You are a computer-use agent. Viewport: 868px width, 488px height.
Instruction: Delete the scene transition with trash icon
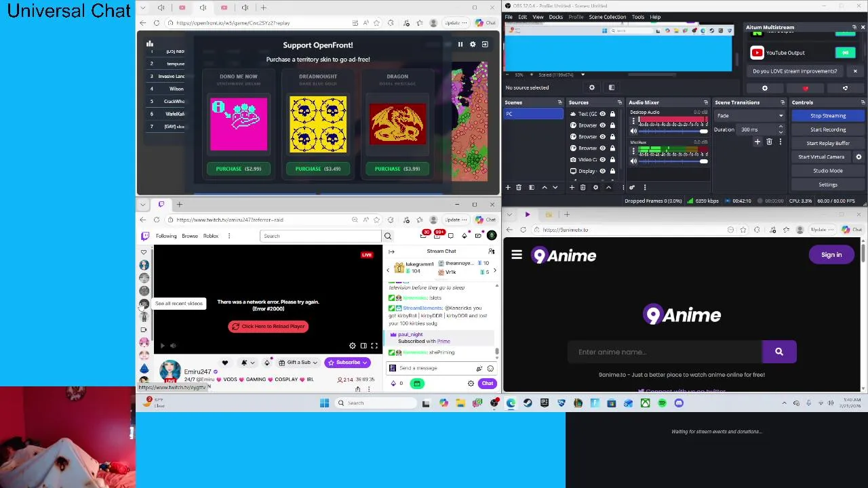[x=769, y=142]
